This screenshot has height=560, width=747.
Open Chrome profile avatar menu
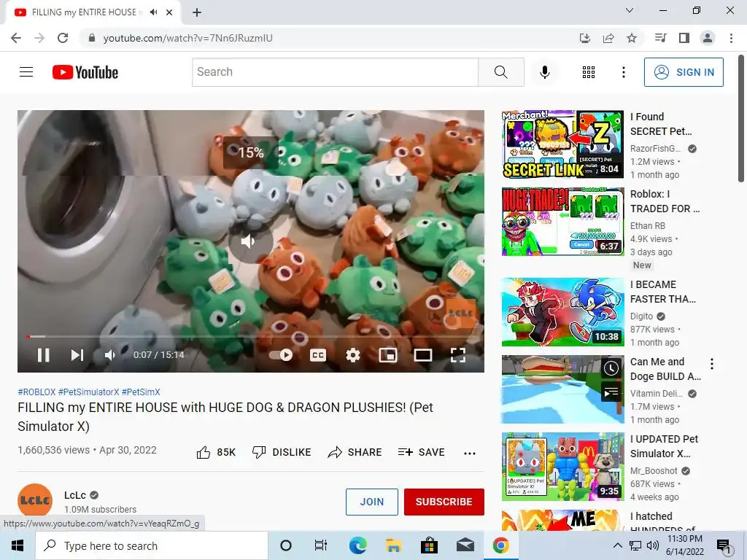point(708,38)
